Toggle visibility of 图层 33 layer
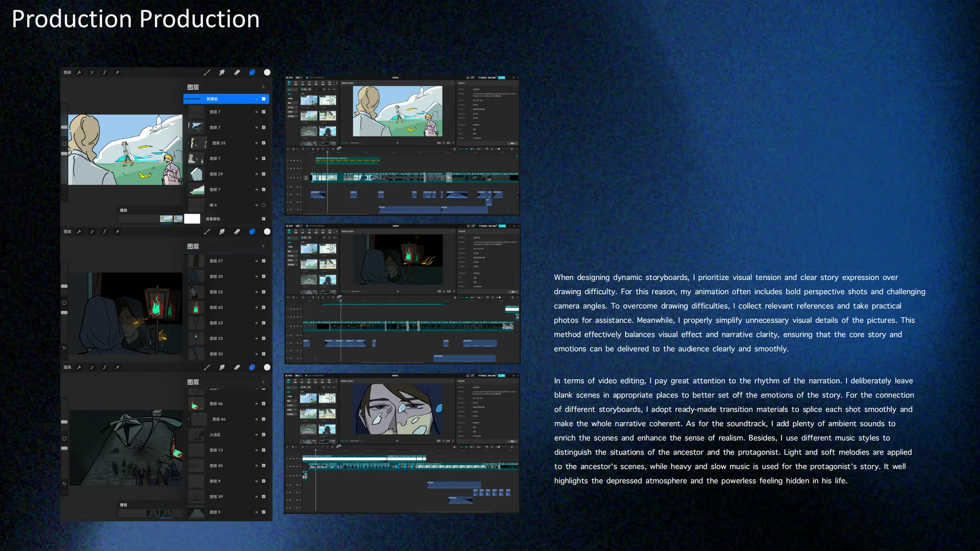This screenshot has height=551, width=980. coord(264,143)
